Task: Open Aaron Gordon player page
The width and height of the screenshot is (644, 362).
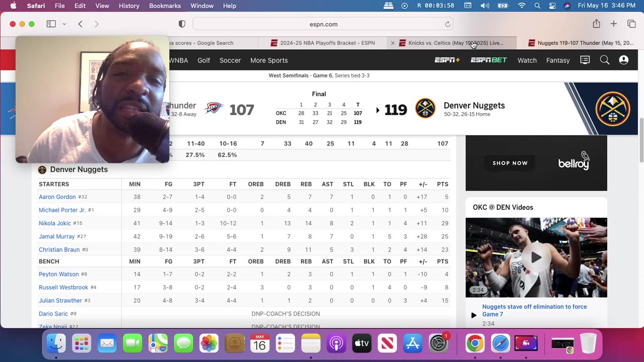Action: click(57, 197)
